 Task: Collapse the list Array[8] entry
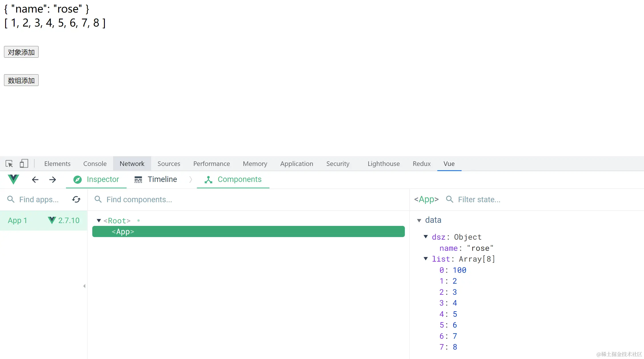coord(426,258)
